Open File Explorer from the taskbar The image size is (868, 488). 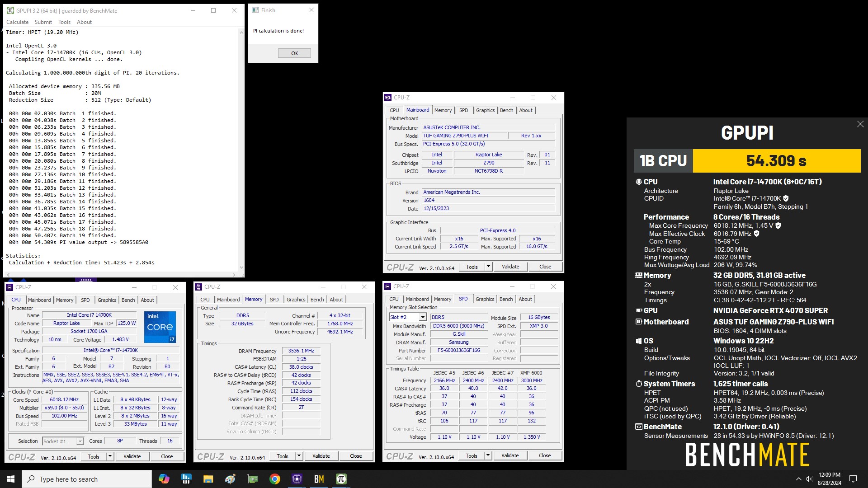click(208, 479)
